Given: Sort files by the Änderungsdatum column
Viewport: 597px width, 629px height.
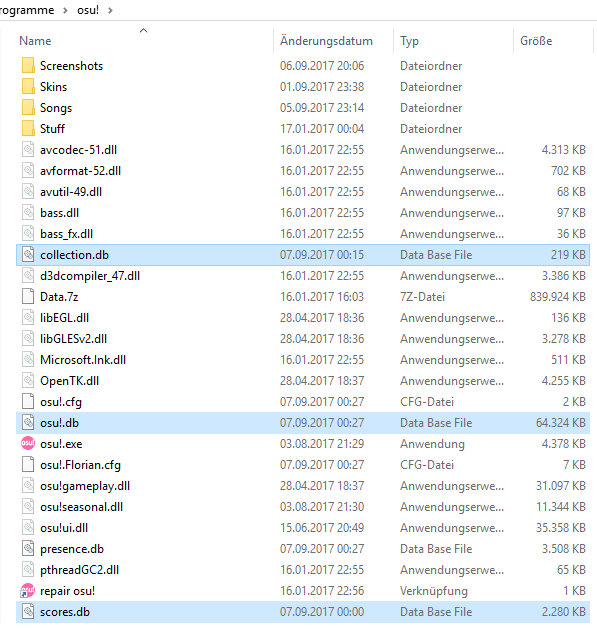Looking at the screenshot, I should pos(326,41).
